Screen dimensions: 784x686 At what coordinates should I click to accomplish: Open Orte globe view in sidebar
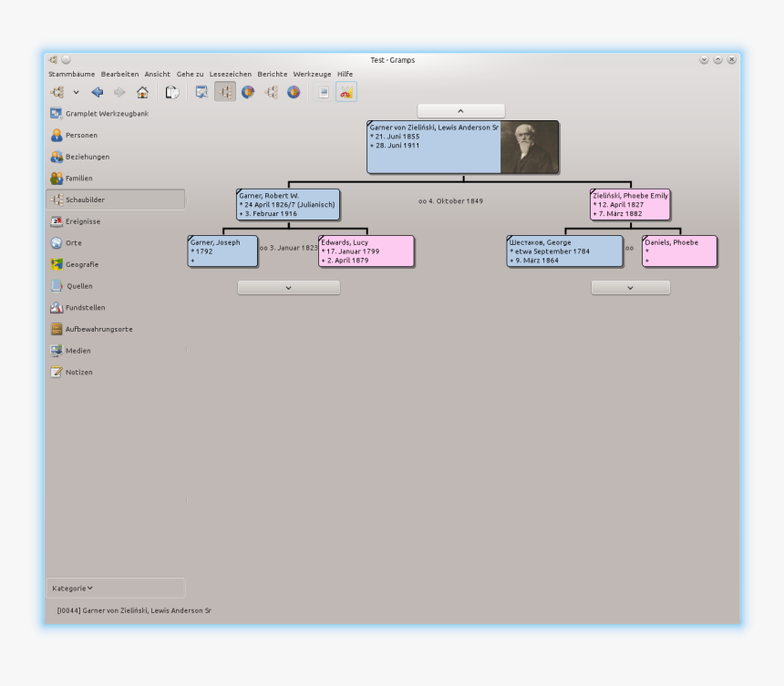pyautogui.click(x=73, y=243)
